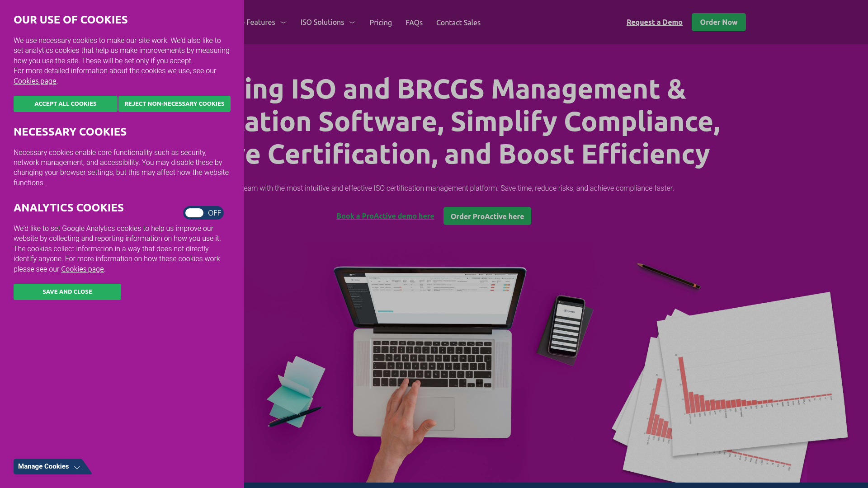Select FAQs in the navigation bar
Image resolution: width=868 pixels, height=488 pixels.
pyautogui.click(x=414, y=23)
